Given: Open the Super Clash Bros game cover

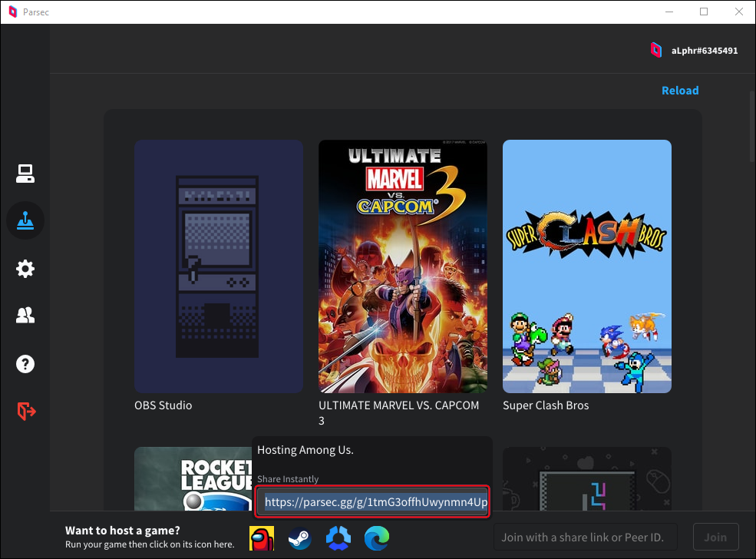Looking at the screenshot, I should 587,266.
